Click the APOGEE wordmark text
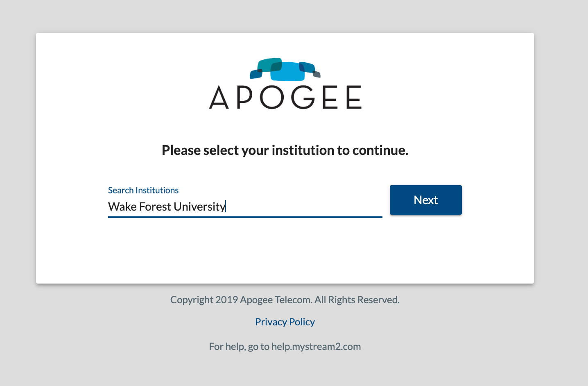The image size is (588, 386). pos(285,98)
